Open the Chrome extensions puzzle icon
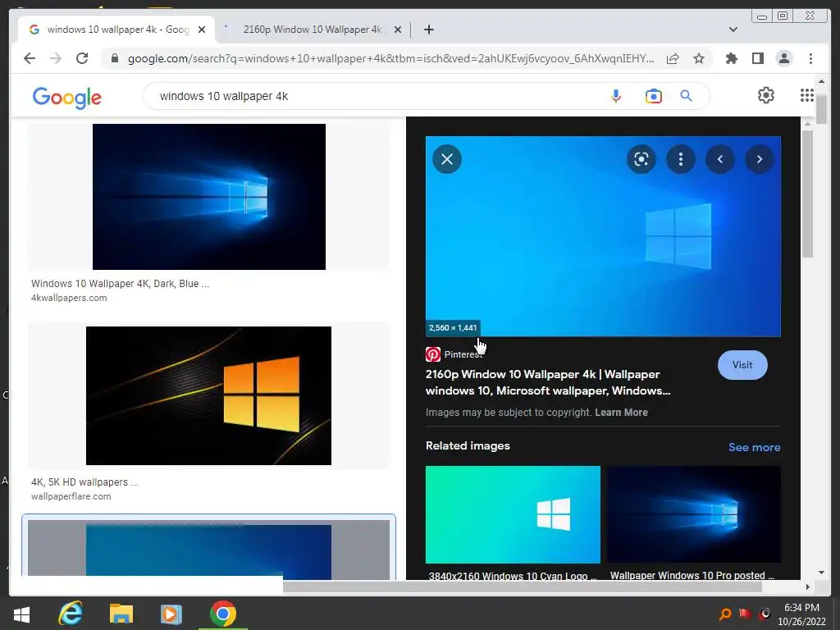This screenshot has width=840, height=630. point(731,58)
